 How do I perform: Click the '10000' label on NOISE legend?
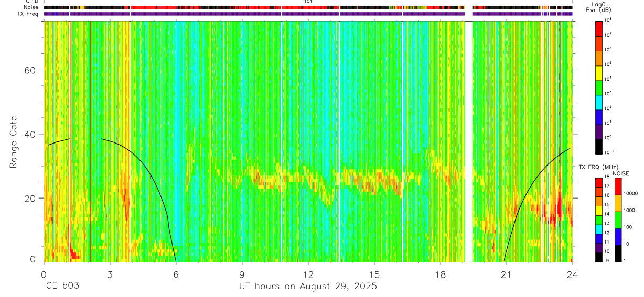click(630, 193)
